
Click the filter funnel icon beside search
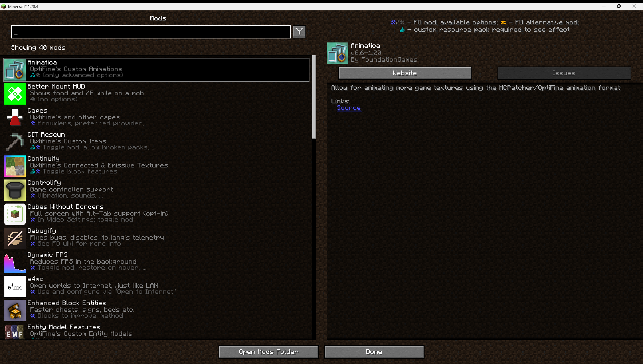[299, 32]
